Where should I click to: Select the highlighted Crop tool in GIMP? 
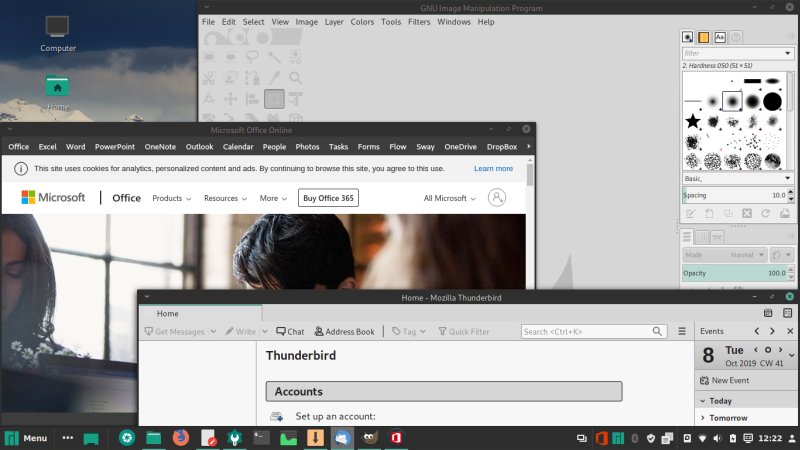(274, 99)
